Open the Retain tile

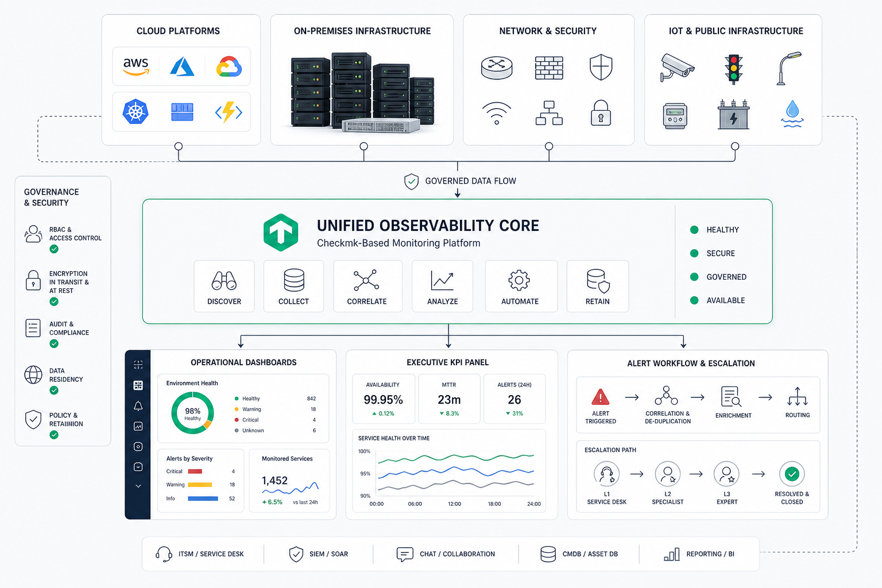pyautogui.click(x=598, y=286)
